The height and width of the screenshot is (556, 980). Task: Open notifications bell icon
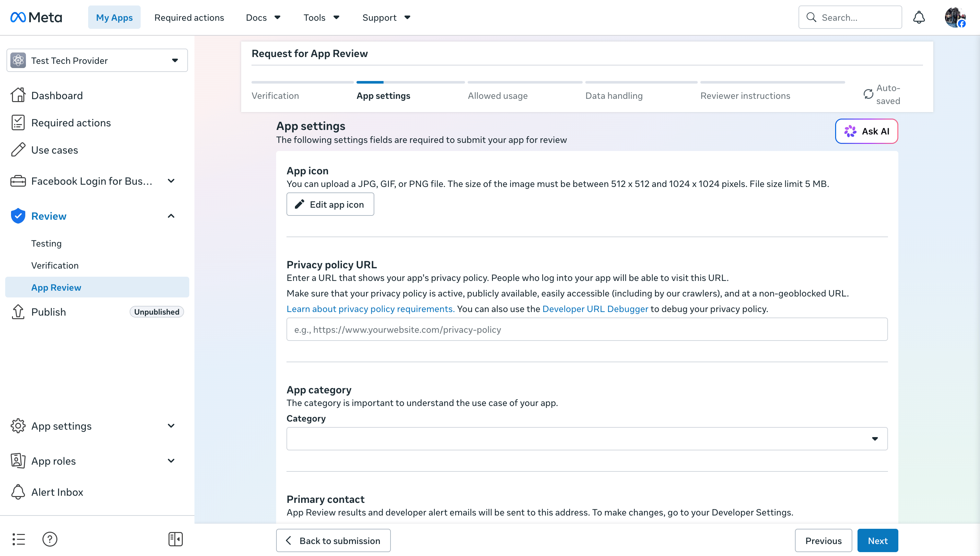[919, 17]
